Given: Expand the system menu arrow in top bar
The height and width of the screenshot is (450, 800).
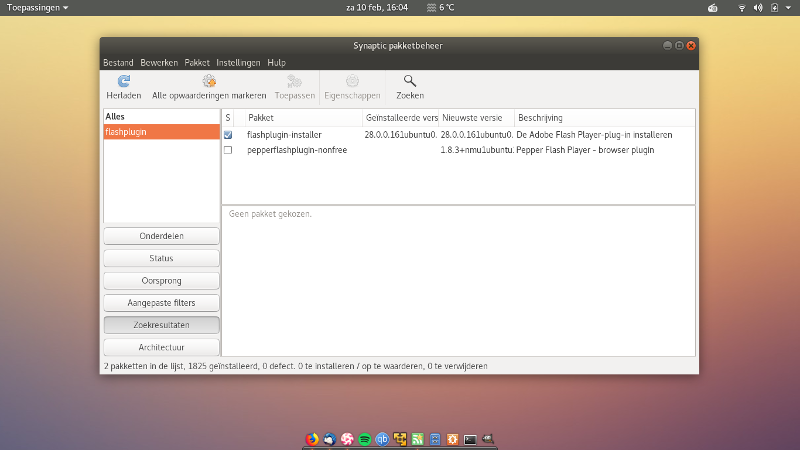Looking at the screenshot, I should (x=789, y=7).
